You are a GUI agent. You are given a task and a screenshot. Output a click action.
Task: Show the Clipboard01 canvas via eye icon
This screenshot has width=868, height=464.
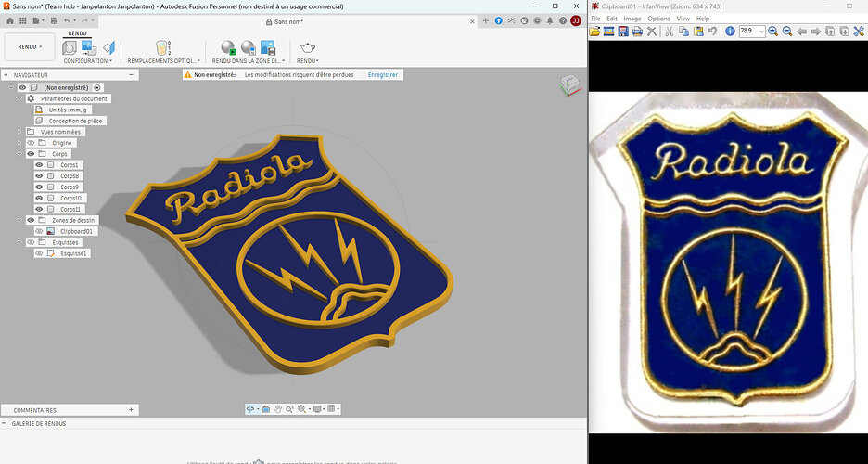tap(39, 231)
